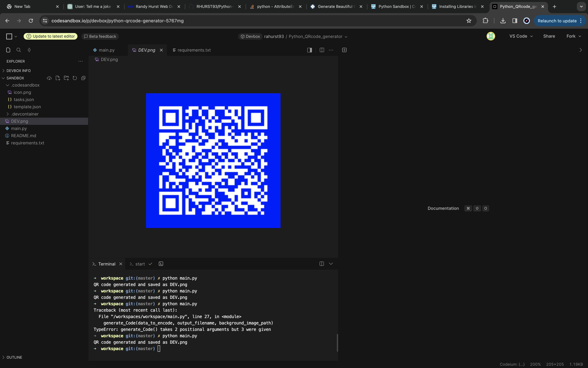The image size is (588, 368).
Task: Click the Devbox badge
Action: point(250,36)
